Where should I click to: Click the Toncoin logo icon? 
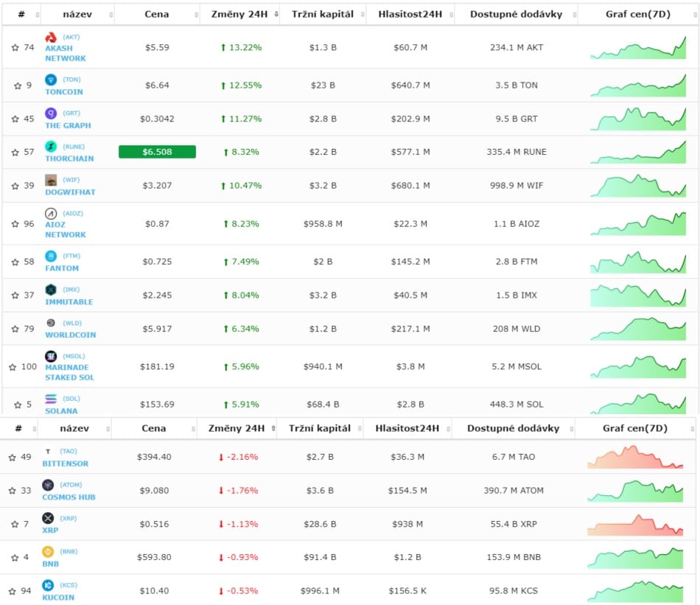point(51,80)
